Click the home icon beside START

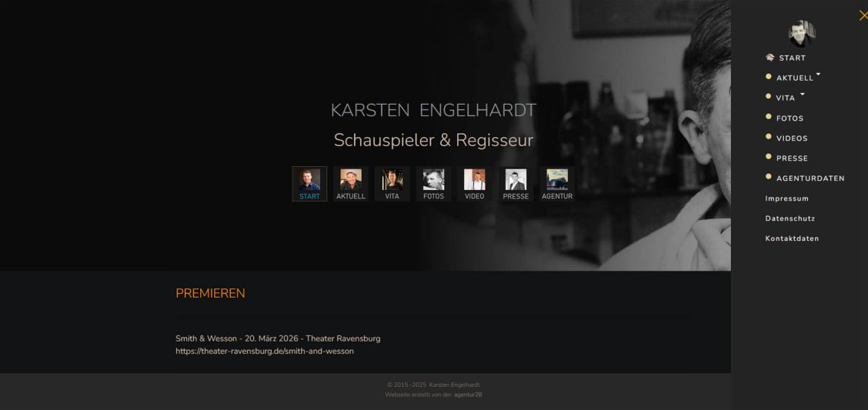click(770, 57)
